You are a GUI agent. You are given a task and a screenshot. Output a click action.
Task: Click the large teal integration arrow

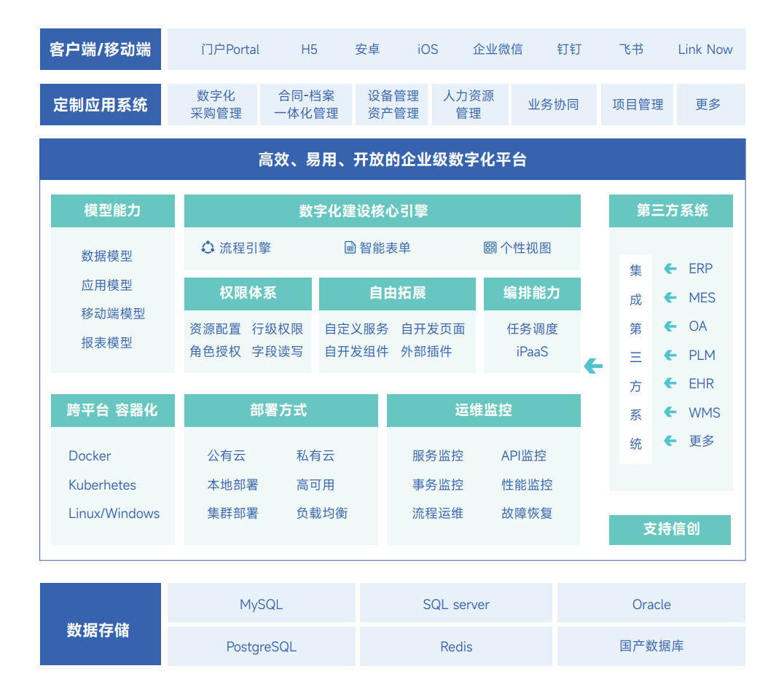pos(592,366)
